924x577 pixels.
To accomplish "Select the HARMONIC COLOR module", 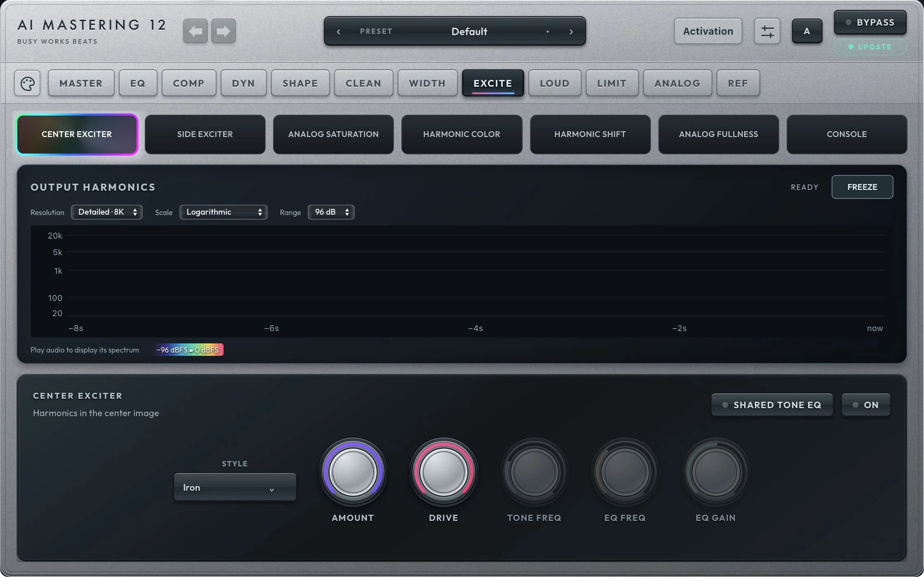I will coord(462,134).
